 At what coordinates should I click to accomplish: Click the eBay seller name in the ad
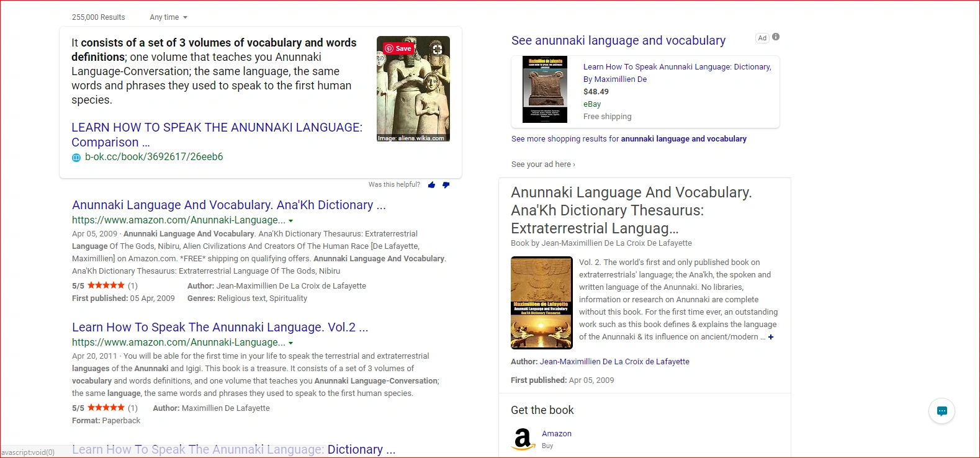coord(592,104)
